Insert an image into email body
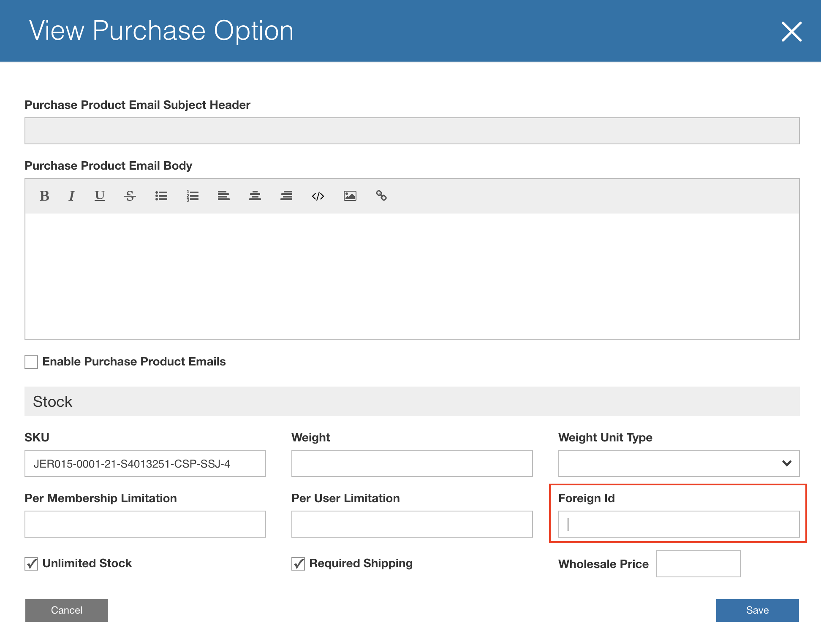 point(350,196)
